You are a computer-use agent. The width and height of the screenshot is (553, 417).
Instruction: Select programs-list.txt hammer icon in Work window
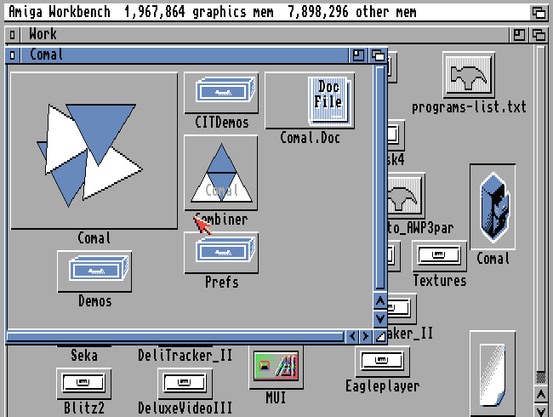[x=469, y=75]
